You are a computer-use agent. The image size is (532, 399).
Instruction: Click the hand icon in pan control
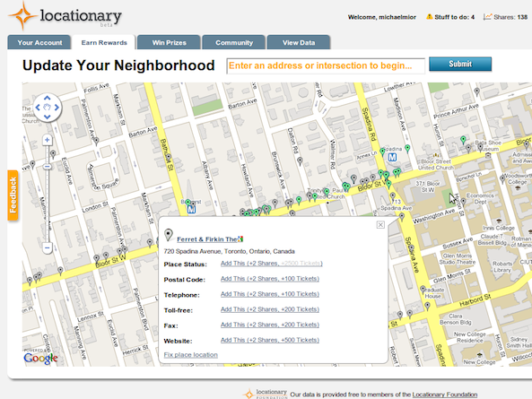[x=48, y=108]
